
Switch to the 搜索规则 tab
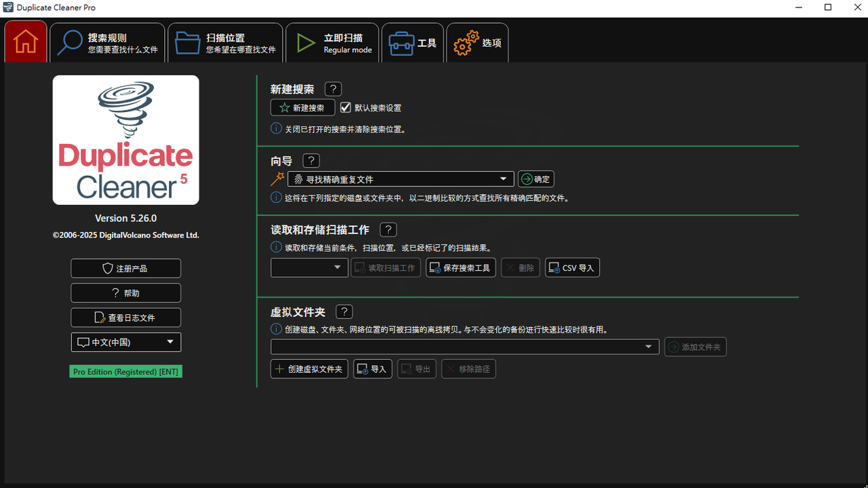(107, 43)
